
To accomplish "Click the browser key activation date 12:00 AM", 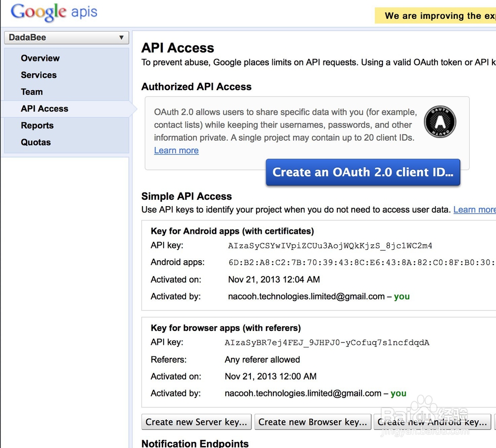I will 270,376.
